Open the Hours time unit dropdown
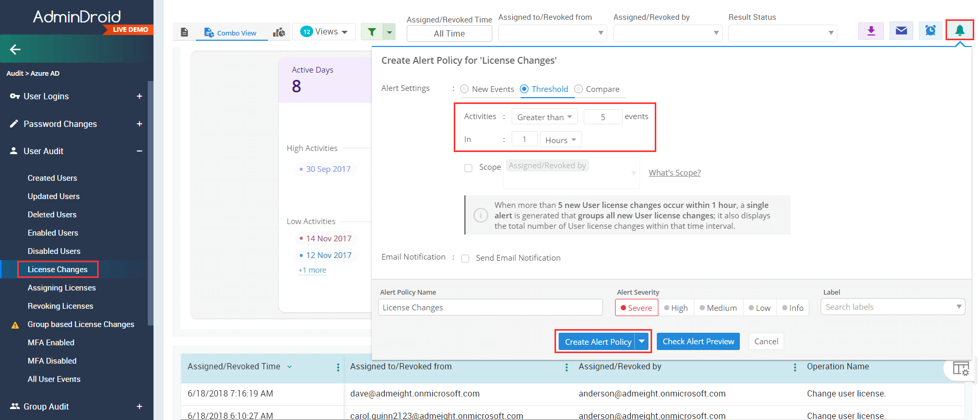The height and width of the screenshot is (420, 980). 560,140
